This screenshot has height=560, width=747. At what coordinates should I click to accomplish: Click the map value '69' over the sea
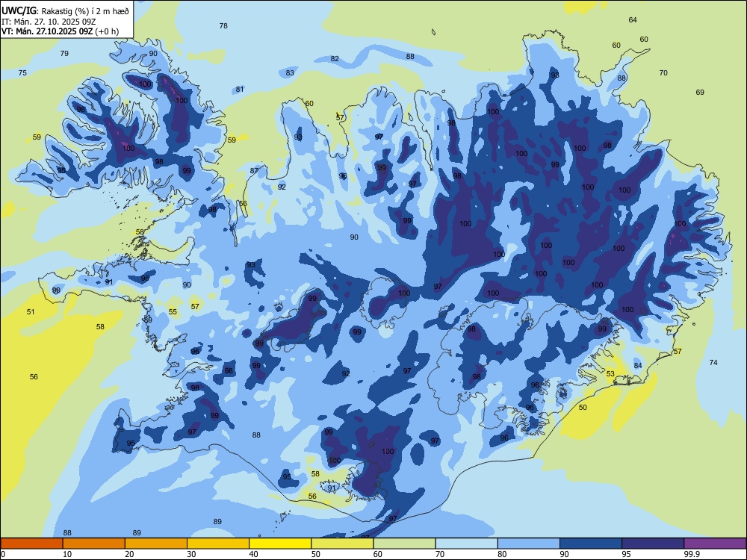pyautogui.click(x=700, y=92)
